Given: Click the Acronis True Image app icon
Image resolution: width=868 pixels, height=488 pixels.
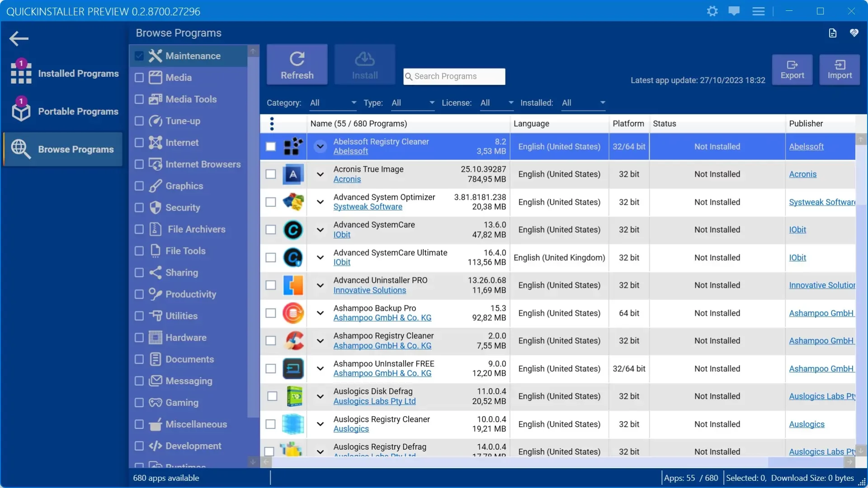Looking at the screenshot, I should pyautogui.click(x=293, y=174).
